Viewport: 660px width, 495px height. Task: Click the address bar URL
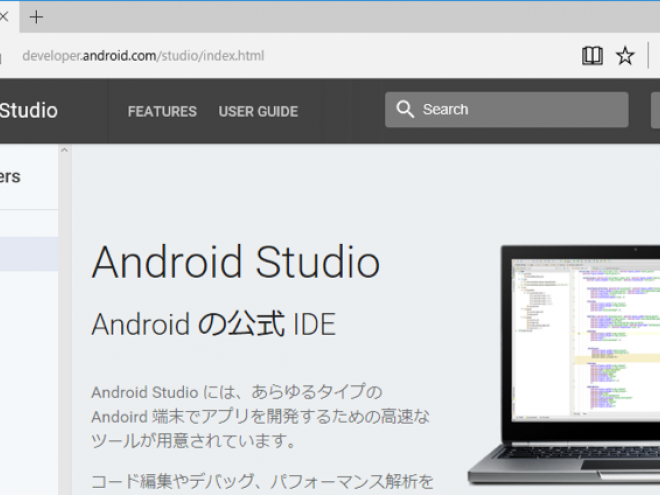tap(143, 56)
